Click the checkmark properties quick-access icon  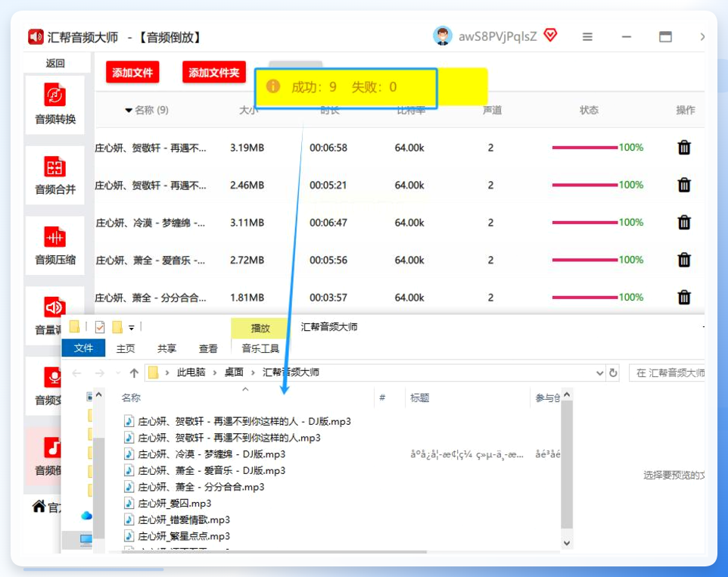tap(99, 328)
